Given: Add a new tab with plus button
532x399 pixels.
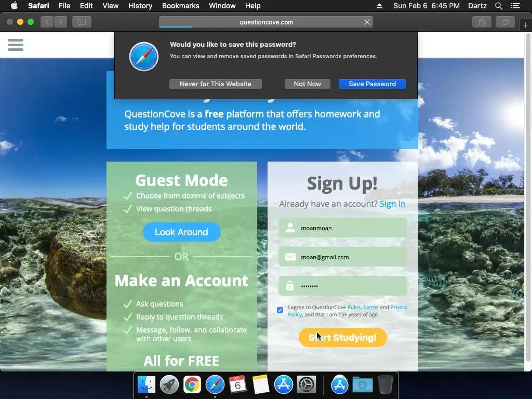Looking at the screenshot, I should (x=525, y=25).
